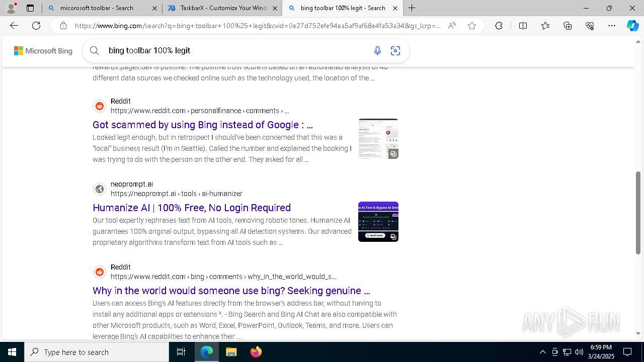Screen dimensions: 644x362
Task: Open 'Got scammed by using Bing instead of Google' link
Action: pyautogui.click(x=203, y=125)
